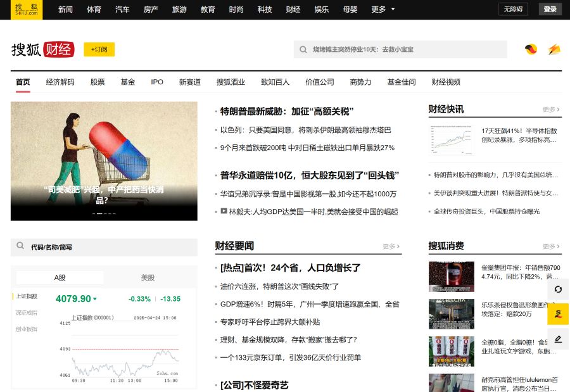Click the refresh icon in the right floating sidebar
Screen dimensions: 570x392
558,289
